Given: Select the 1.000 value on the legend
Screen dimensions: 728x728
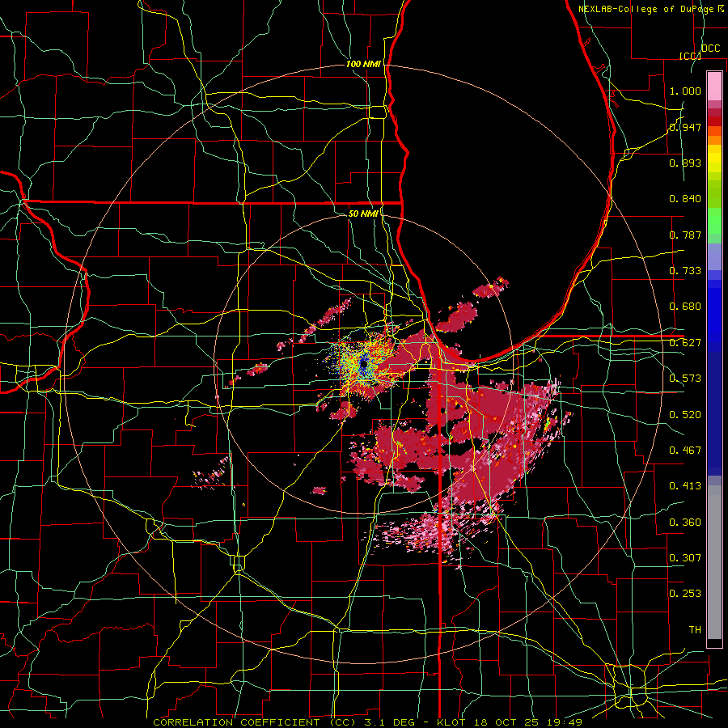Looking at the screenshot, I should point(685,91).
